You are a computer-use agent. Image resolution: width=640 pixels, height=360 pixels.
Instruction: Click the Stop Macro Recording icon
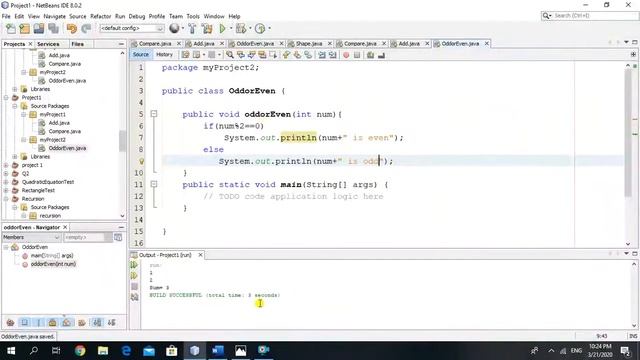pos(357,55)
